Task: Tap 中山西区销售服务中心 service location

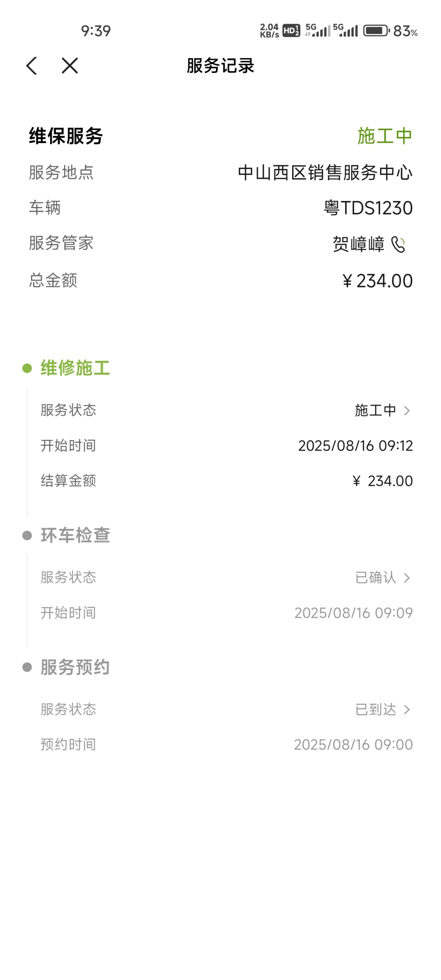Action: point(325,173)
